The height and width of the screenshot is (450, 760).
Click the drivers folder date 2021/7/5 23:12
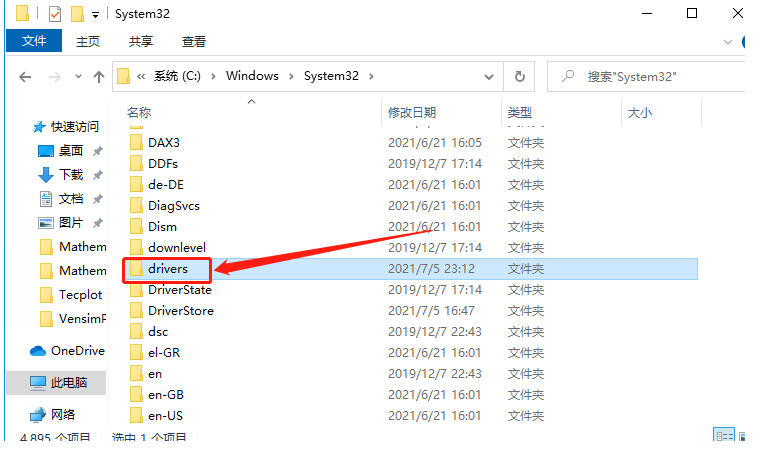(431, 269)
